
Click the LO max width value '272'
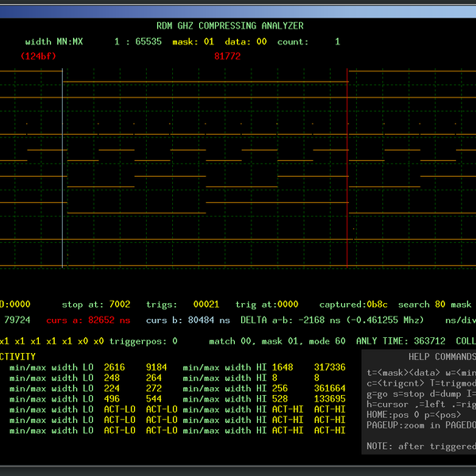154,388
